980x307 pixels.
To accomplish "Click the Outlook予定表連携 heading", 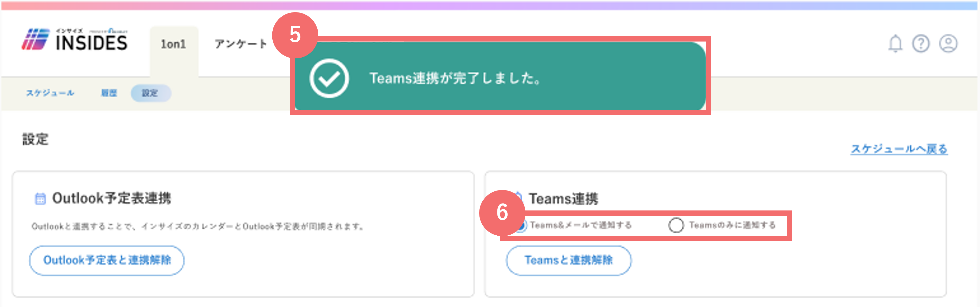I will click(111, 198).
